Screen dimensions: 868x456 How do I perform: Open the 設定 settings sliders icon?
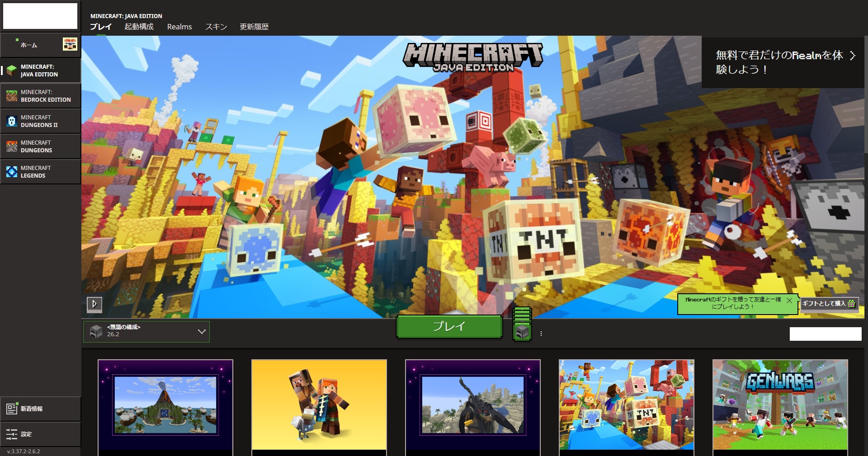point(12,434)
